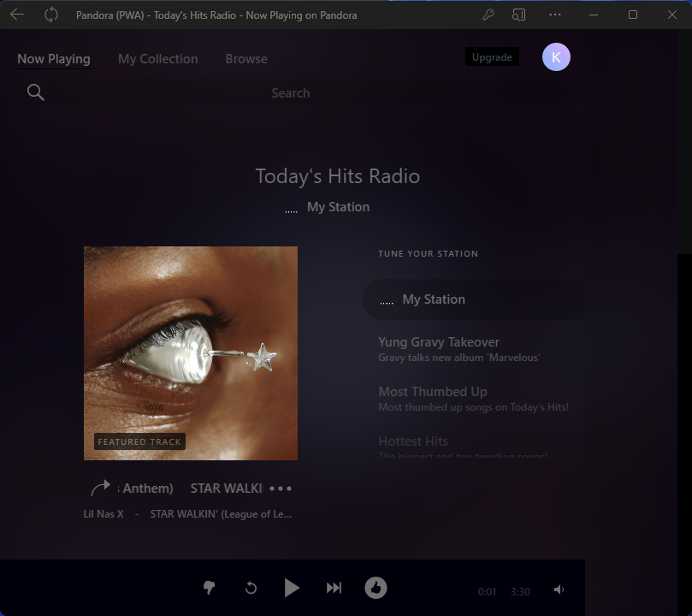Choose Yung Gravy Takeover station mode
Screen dimensions: 692x616
(439, 342)
